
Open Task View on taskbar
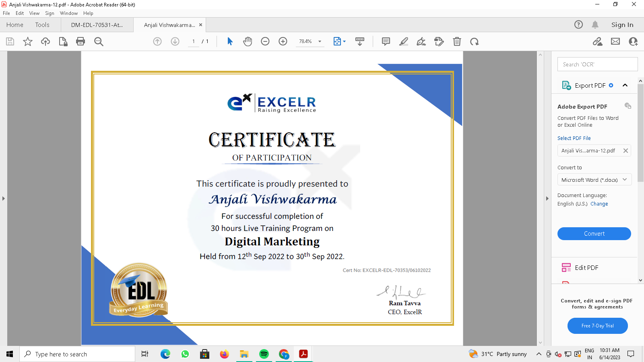(x=145, y=354)
